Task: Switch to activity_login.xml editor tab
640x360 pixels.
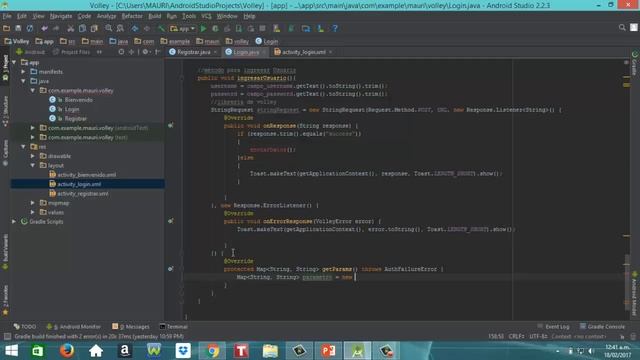Action: coord(304,52)
